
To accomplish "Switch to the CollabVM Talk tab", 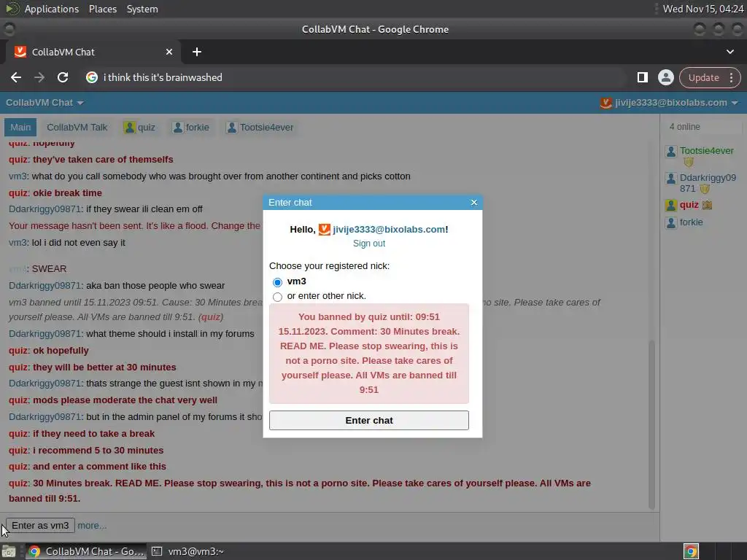I will 77,128.
